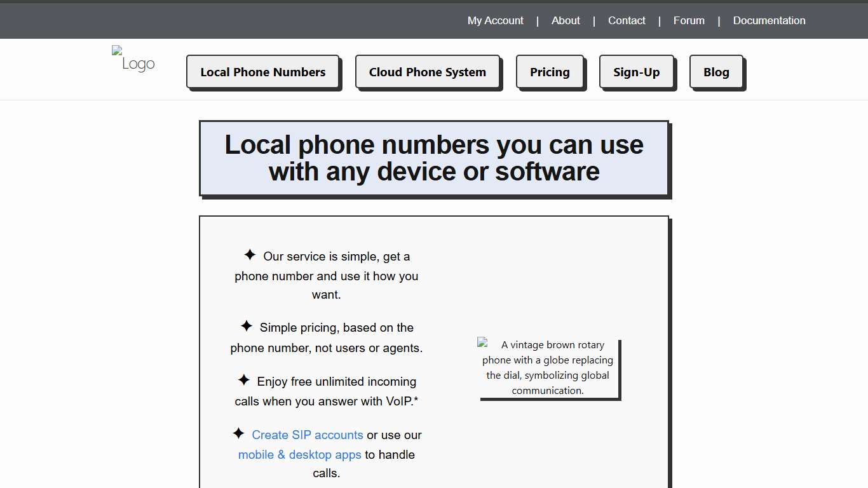Go to My Account

pos(495,20)
